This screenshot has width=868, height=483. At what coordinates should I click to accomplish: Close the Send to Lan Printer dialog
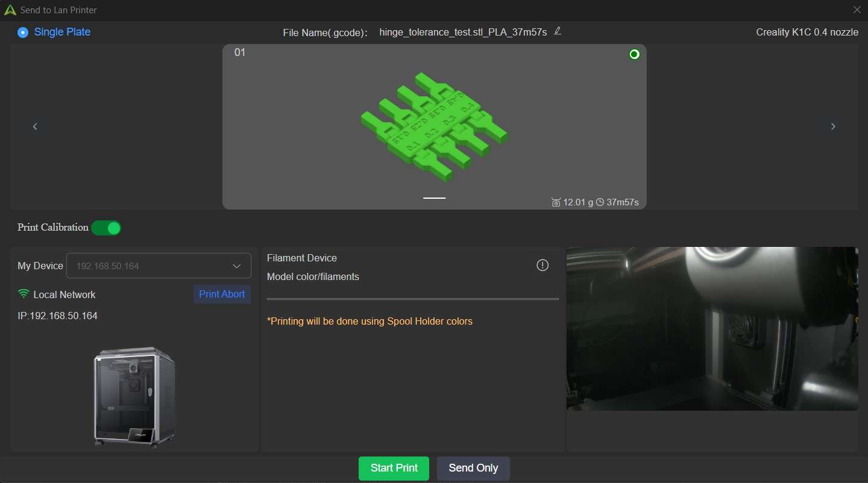point(857,10)
